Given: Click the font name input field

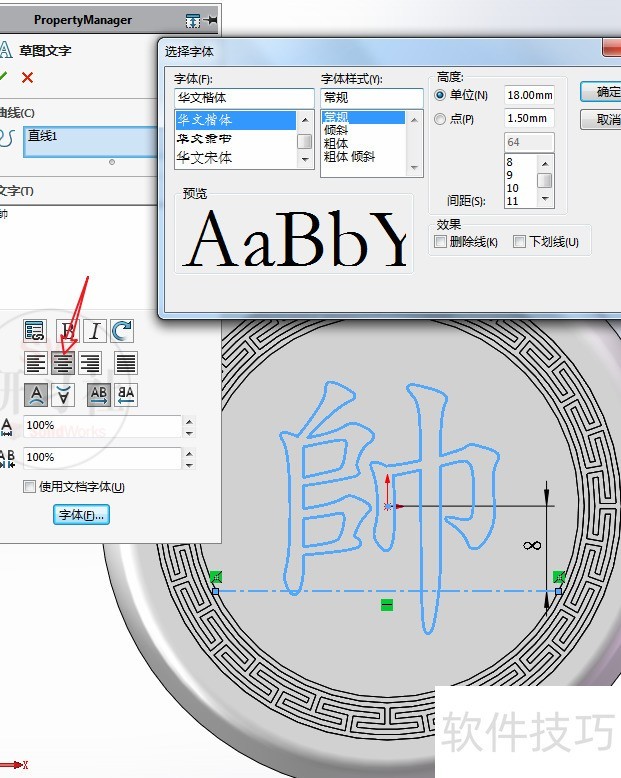Looking at the screenshot, I should 244,97.
